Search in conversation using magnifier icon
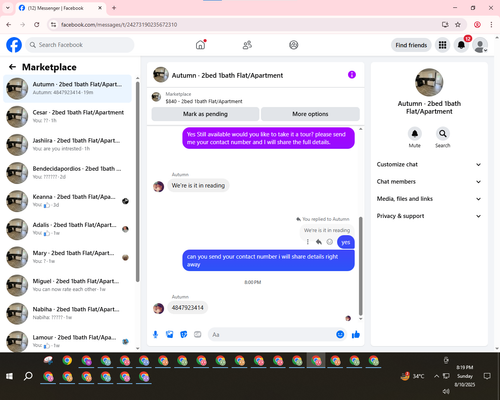500x400 pixels. (443, 134)
